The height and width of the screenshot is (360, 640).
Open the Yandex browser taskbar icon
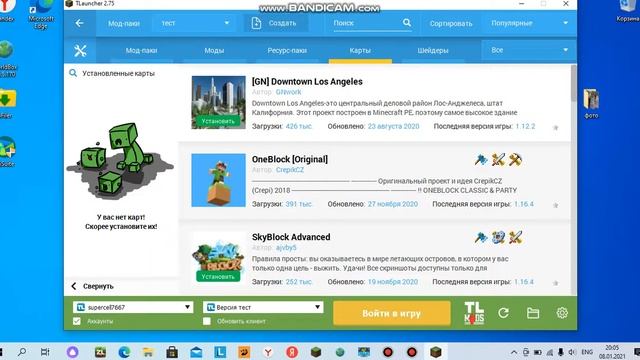268,352
